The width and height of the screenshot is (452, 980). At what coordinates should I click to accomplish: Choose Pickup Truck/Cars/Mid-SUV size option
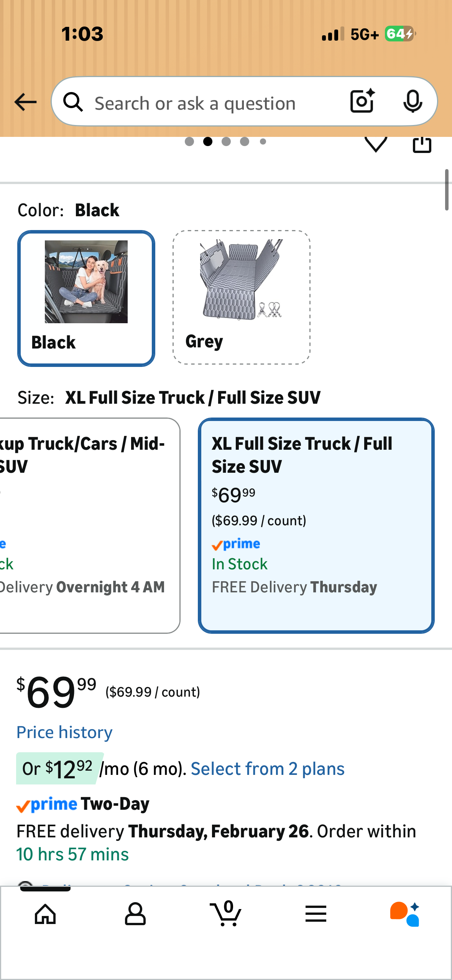click(x=89, y=525)
